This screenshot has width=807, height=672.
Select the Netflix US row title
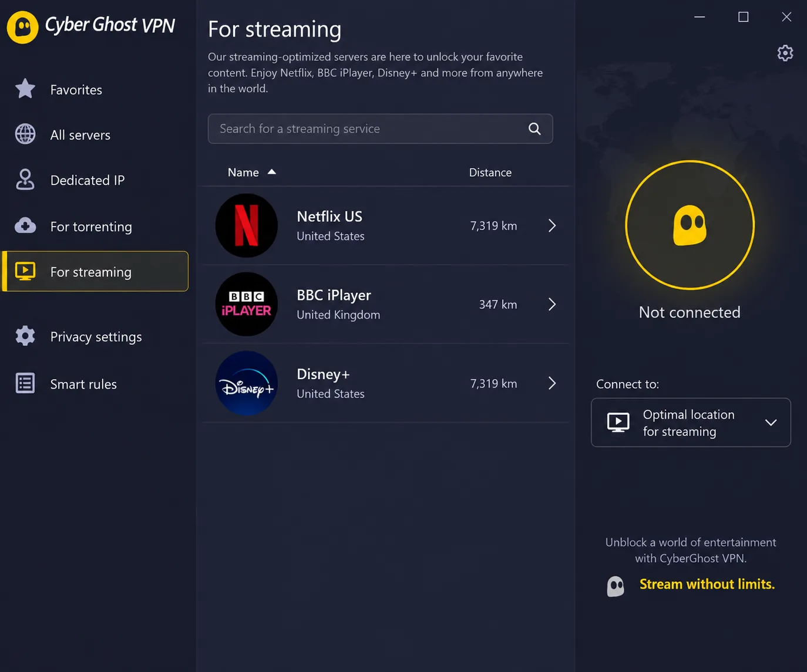pyautogui.click(x=329, y=217)
